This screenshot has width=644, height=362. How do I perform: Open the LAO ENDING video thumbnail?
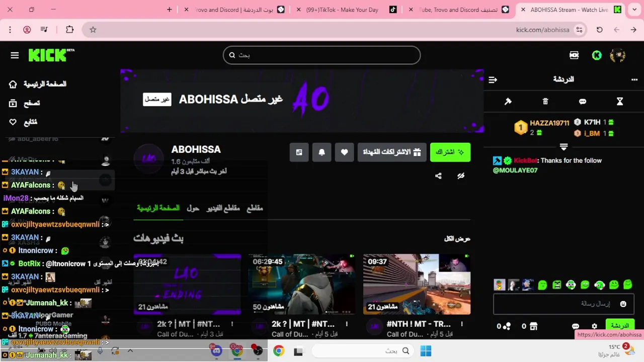(187, 284)
